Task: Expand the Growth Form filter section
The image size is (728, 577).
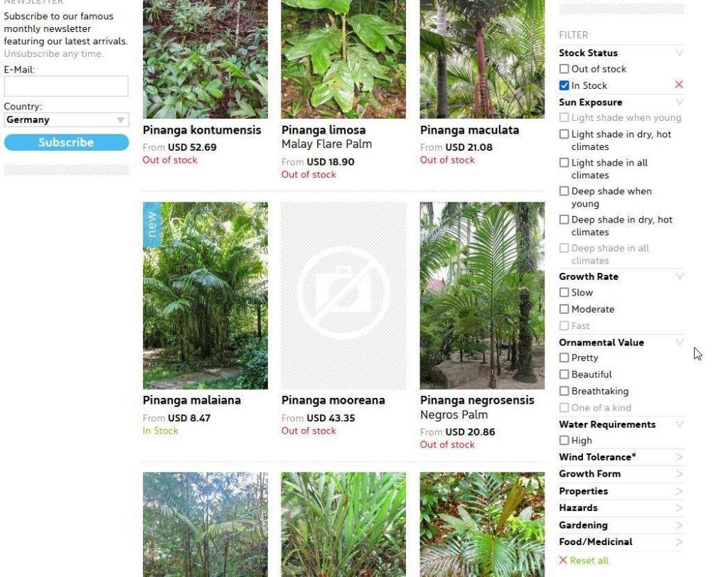Action: [x=621, y=474]
